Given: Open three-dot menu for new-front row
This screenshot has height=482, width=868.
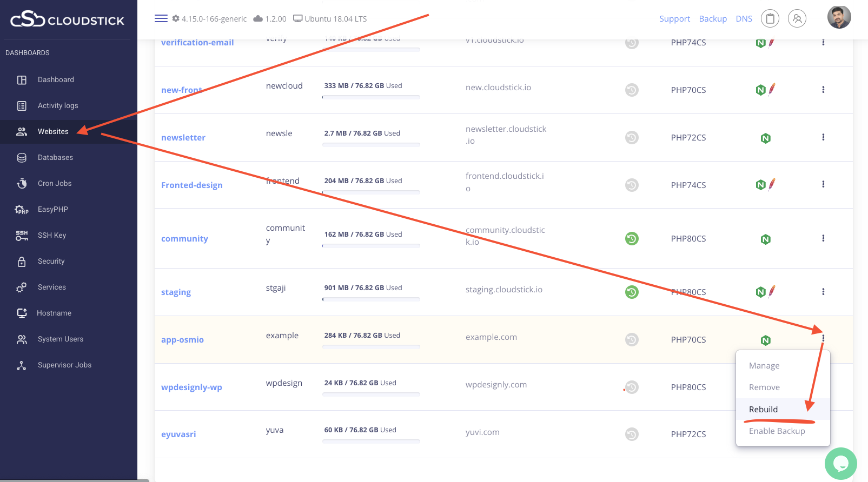Looking at the screenshot, I should pos(823,90).
